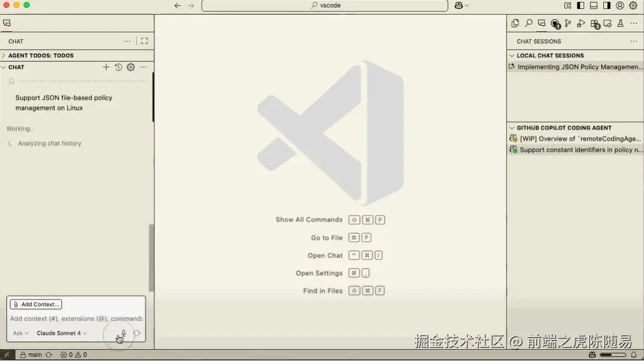
Task: Open the Source Control view icon
Action: (568, 24)
